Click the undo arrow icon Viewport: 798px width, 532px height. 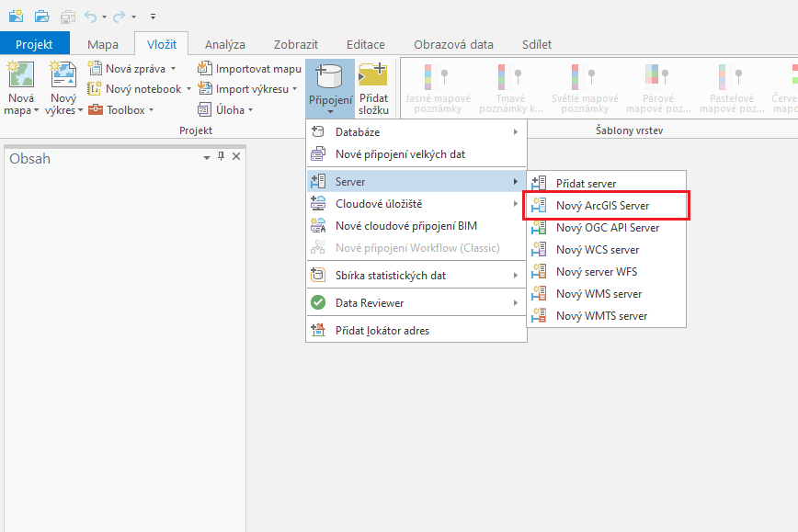[91, 17]
